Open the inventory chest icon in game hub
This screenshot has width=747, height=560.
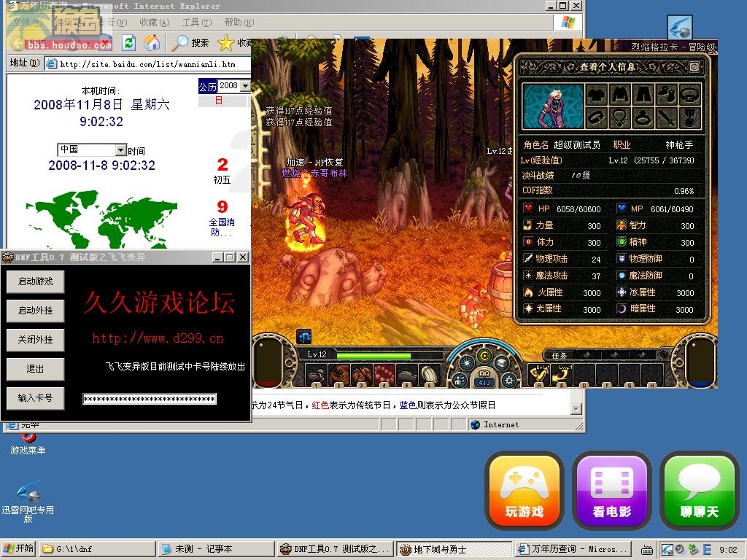pyautogui.click(x=502, y=363)
